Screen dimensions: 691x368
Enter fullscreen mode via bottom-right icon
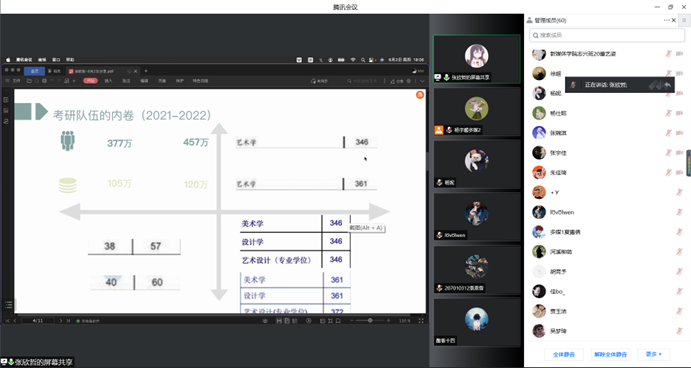pos(421,321)
